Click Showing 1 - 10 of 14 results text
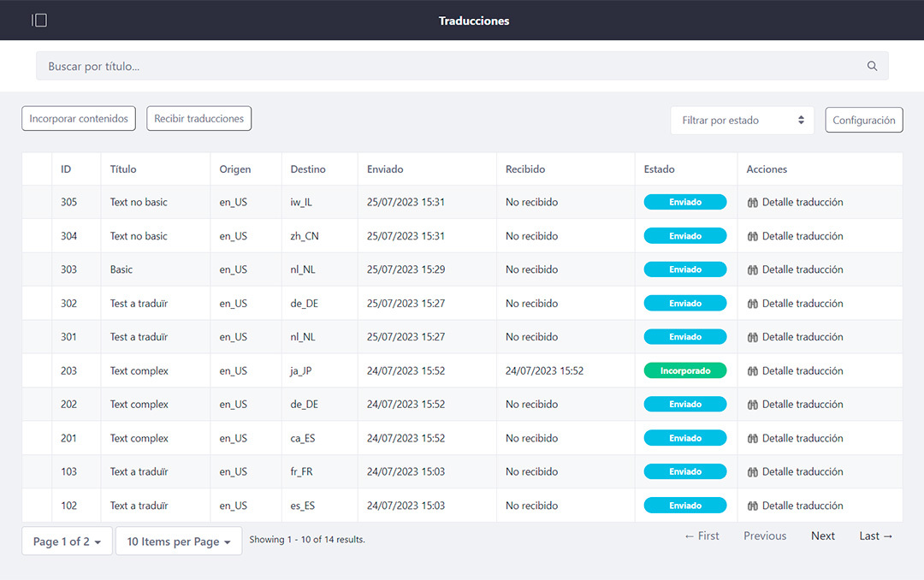Screen dimensions: 924x580 click(x=307, y=539)
